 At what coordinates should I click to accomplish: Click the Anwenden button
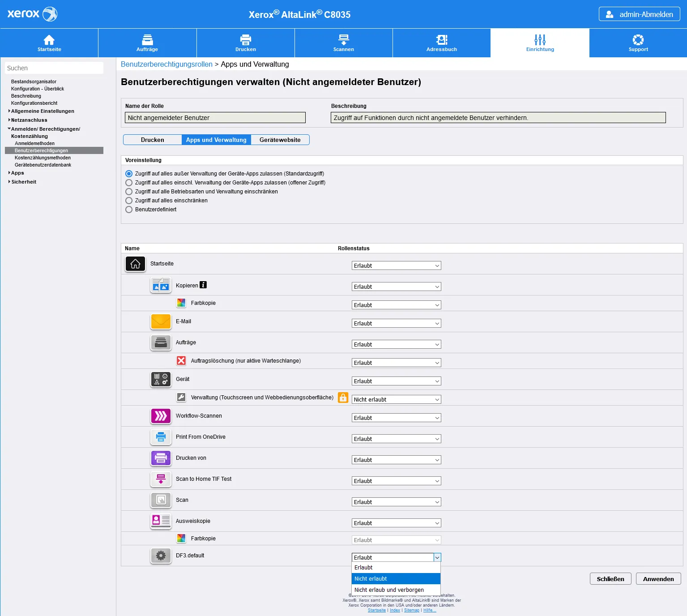pos(658,579)
